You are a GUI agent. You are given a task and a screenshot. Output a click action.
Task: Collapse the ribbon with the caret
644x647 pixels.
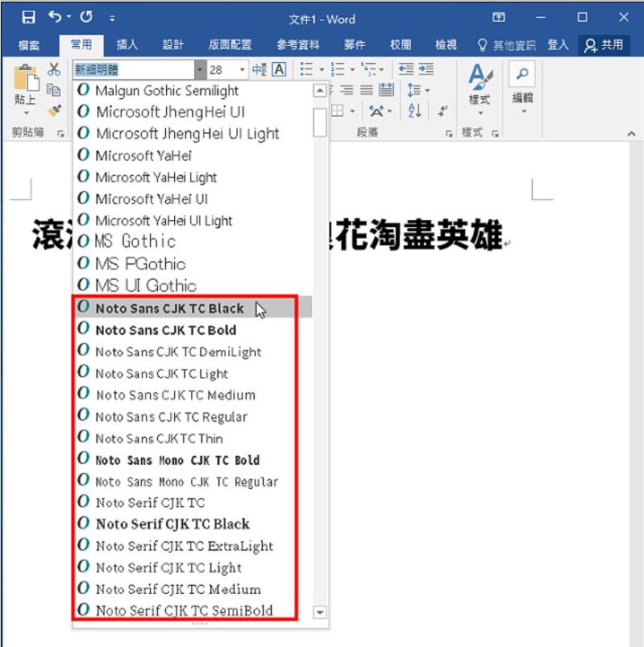click(x=631, y=133)
